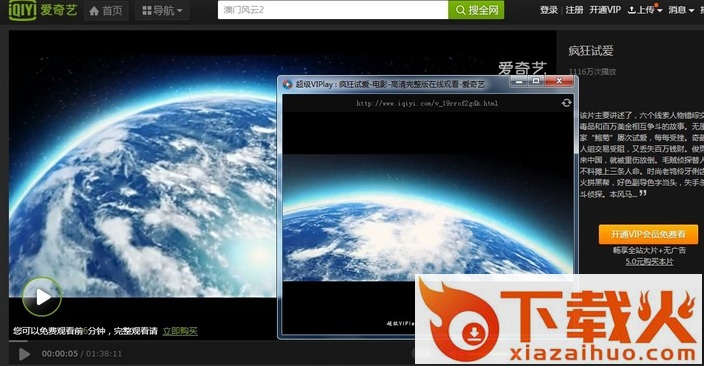This screenshot has width=704, height=366.
Task: Click the orange 开通VIP会员免费看 button
Action: pyautogui.click(x=648, y=234)
